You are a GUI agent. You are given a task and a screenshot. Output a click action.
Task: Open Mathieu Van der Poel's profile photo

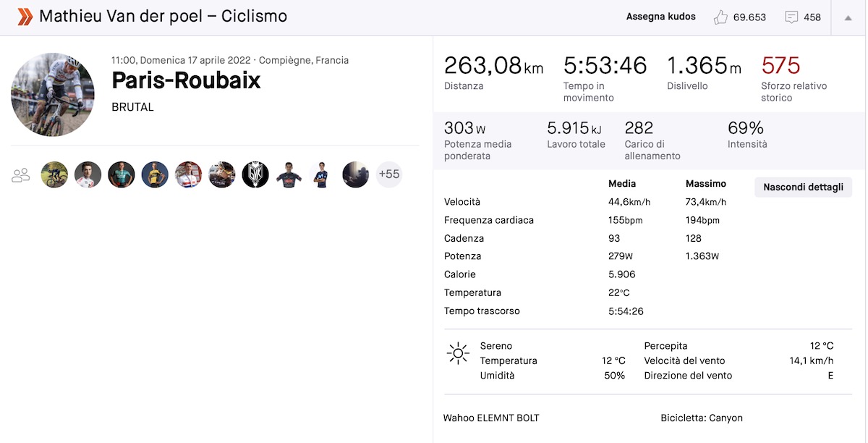click(53, 94)
